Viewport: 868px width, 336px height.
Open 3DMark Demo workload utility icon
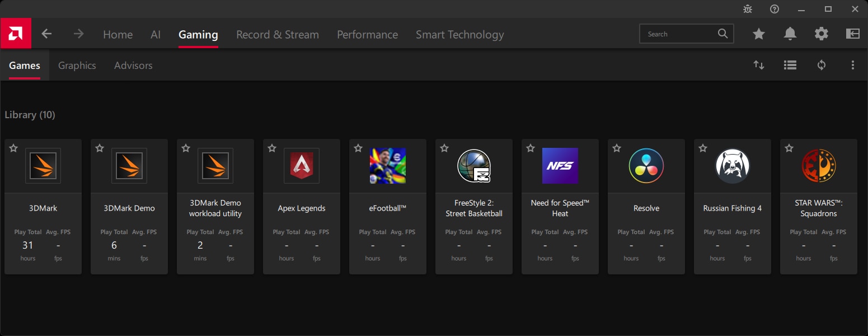point(215,166)
